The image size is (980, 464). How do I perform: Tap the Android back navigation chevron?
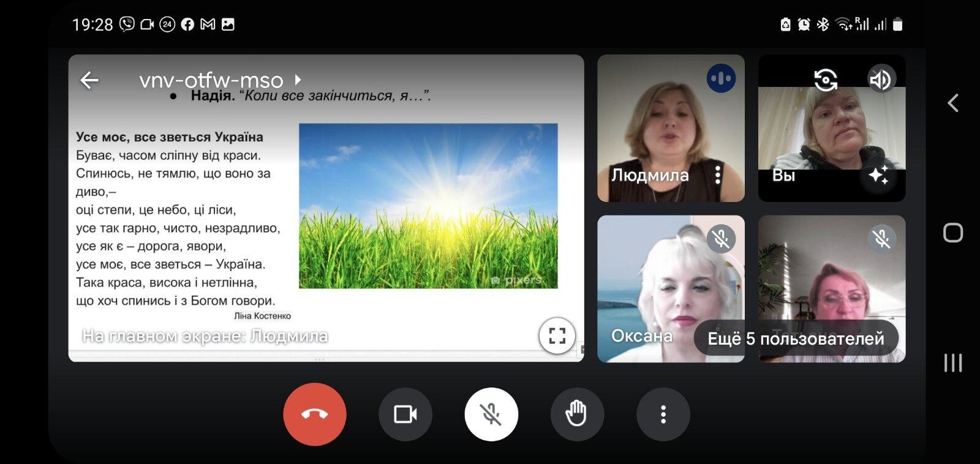point(953,102)
